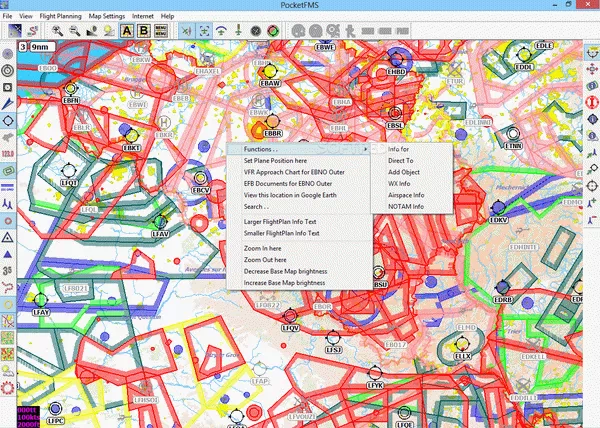600x428 pixels.
Task: Click the zoom in magnifier toolbar icon
Action: coord(57,31)
